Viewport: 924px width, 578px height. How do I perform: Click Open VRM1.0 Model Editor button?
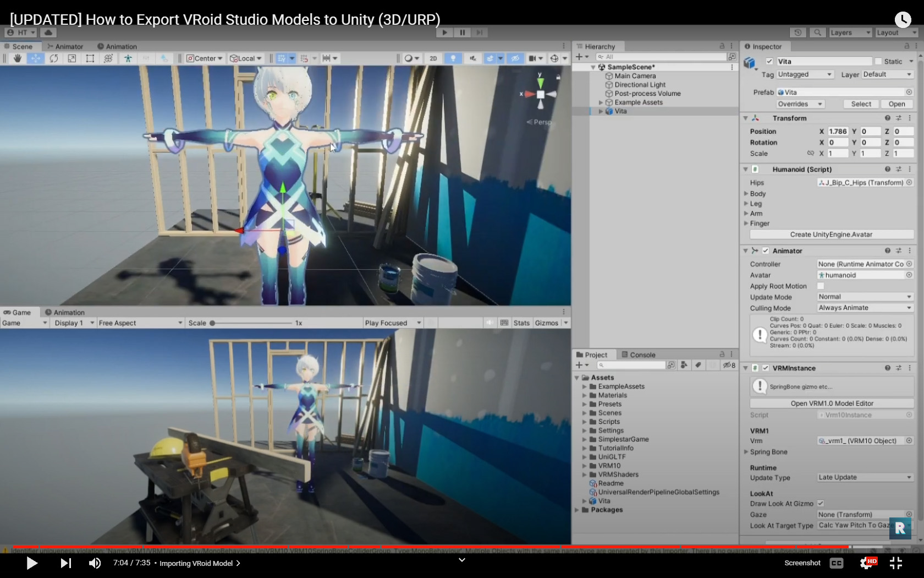coord(832,403)
